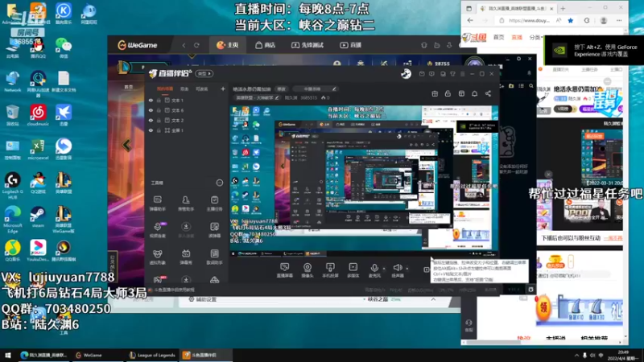644x362 pixels.
Task: Open the microphone options arrow
Action: 385,269
